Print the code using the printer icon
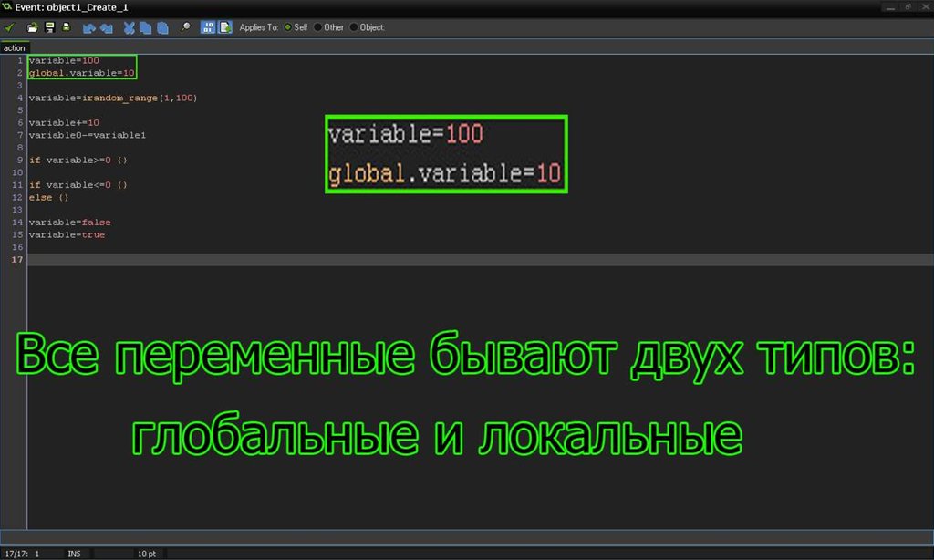The width and height of the screenshot is (934, 560). [x=67, y=27]
